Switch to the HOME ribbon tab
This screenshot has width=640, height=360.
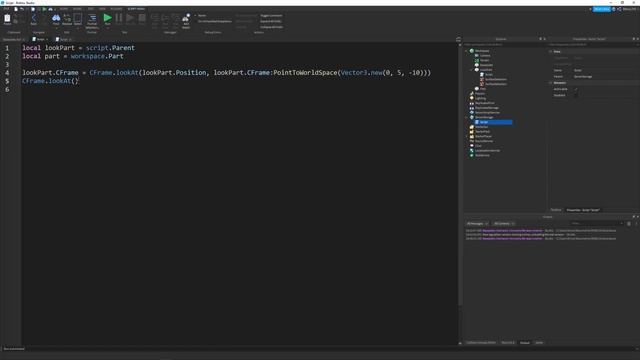tap(64, 9)
